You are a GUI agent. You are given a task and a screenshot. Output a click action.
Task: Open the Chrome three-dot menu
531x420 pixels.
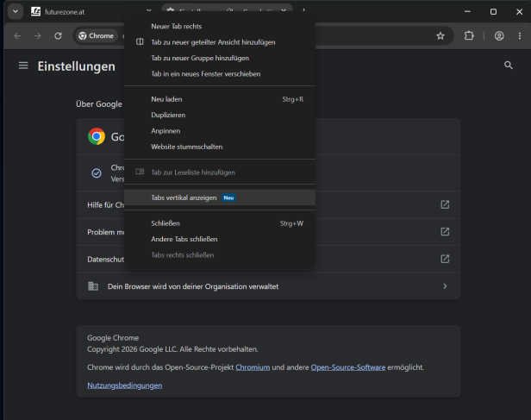pyautogui.click(x=520, y=36)
